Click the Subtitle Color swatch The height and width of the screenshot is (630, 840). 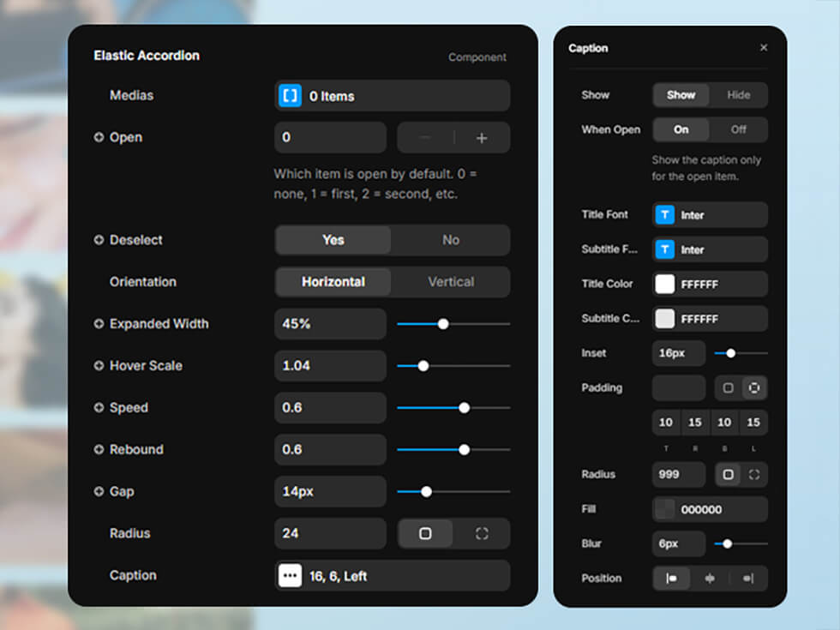[x=665, y=319]
